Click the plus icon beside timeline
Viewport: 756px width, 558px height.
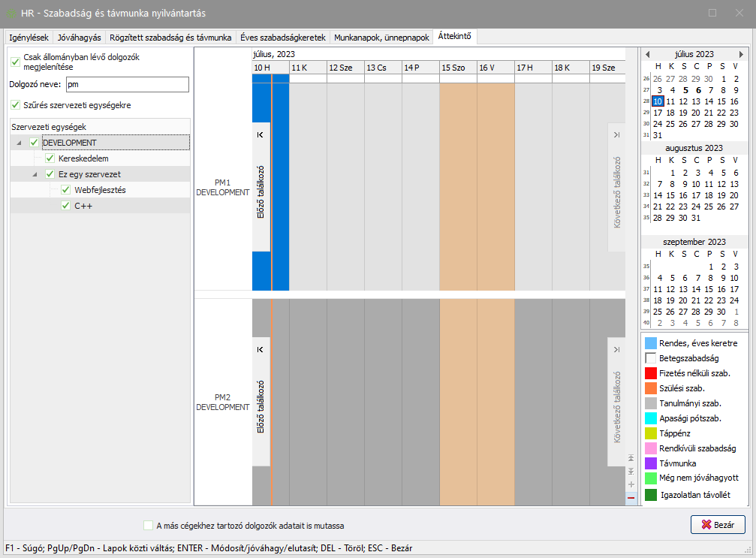click(631, 484)
